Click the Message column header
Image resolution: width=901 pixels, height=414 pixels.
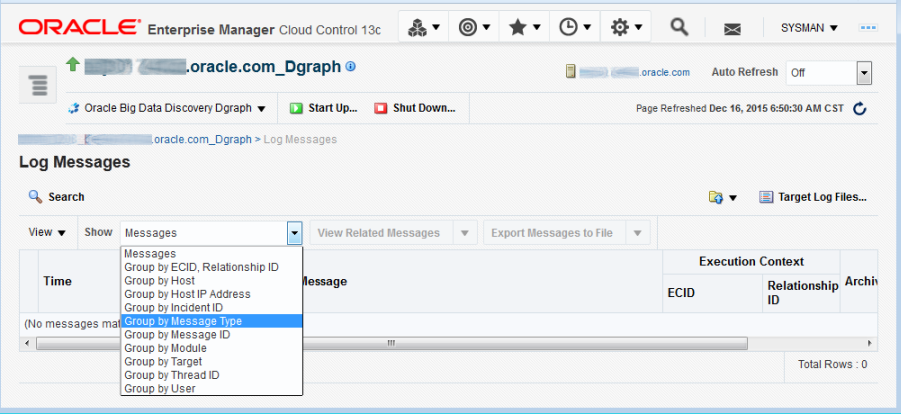pos(324,281)
